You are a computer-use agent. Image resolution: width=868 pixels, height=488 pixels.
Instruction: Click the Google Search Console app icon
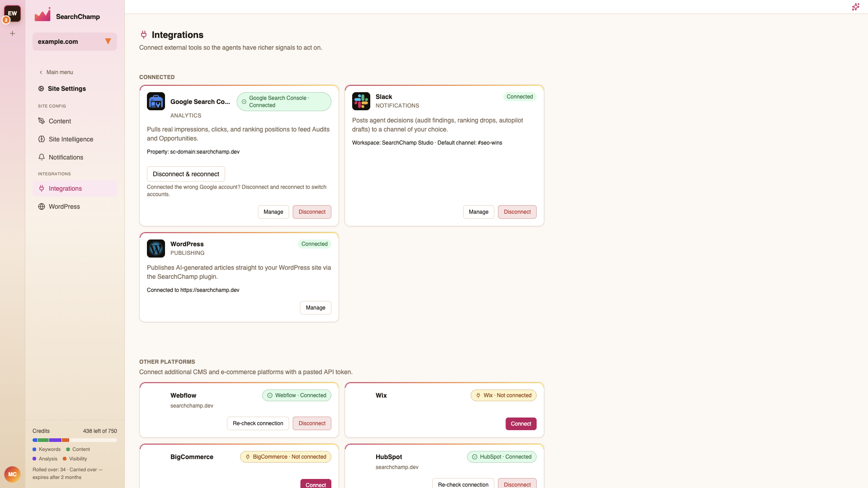156,101
